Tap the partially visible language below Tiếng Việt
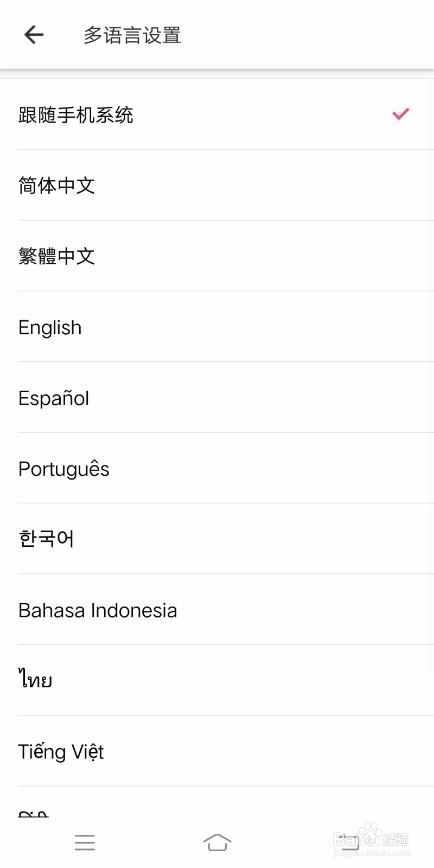This screenshot has height=868, width=434. (x=34, y=812)
